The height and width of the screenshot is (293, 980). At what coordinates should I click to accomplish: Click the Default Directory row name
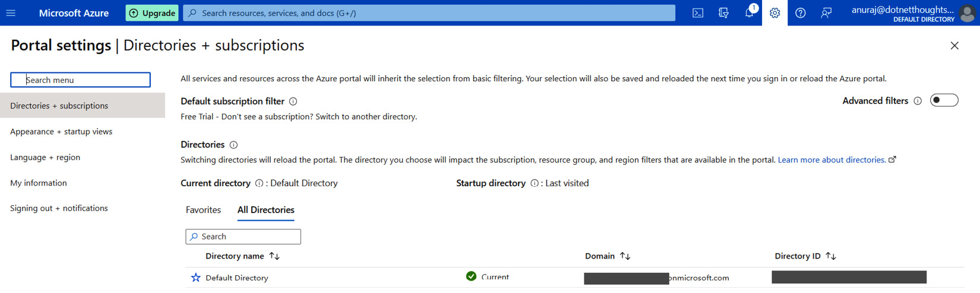[237, 278]
